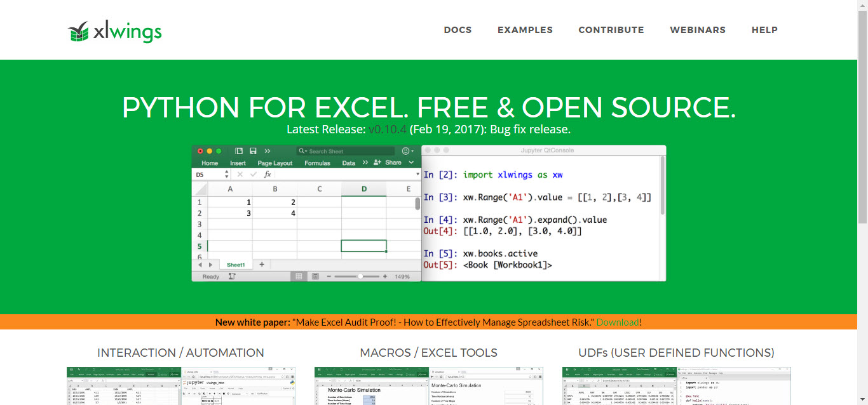Click the plus add sheet button
The image size is (868, 405).
261,264
